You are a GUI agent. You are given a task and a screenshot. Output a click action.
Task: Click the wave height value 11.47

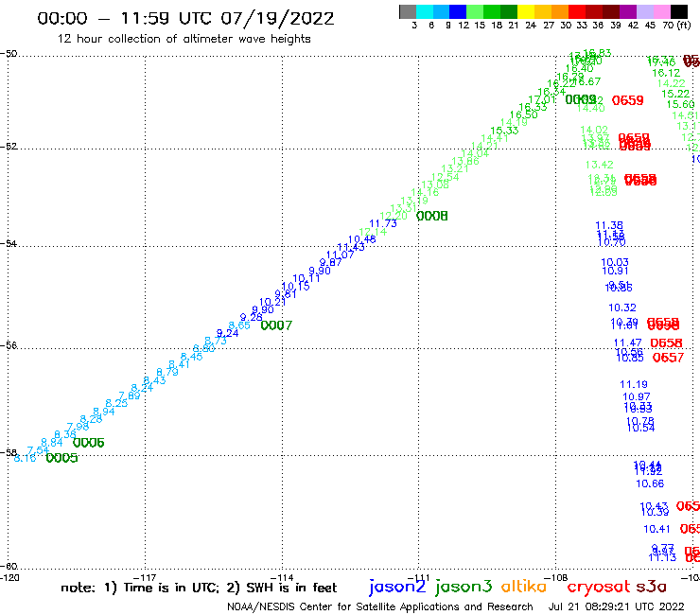[628, 343]
